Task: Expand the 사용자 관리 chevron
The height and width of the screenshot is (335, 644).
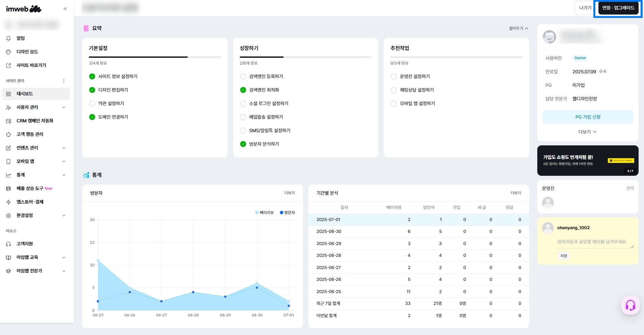Action: click(64, 107)
